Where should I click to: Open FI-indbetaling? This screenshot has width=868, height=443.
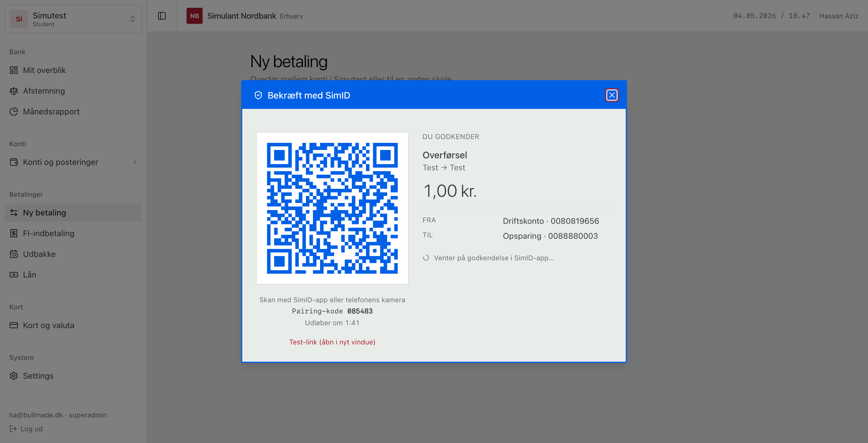tap(73, 233)
